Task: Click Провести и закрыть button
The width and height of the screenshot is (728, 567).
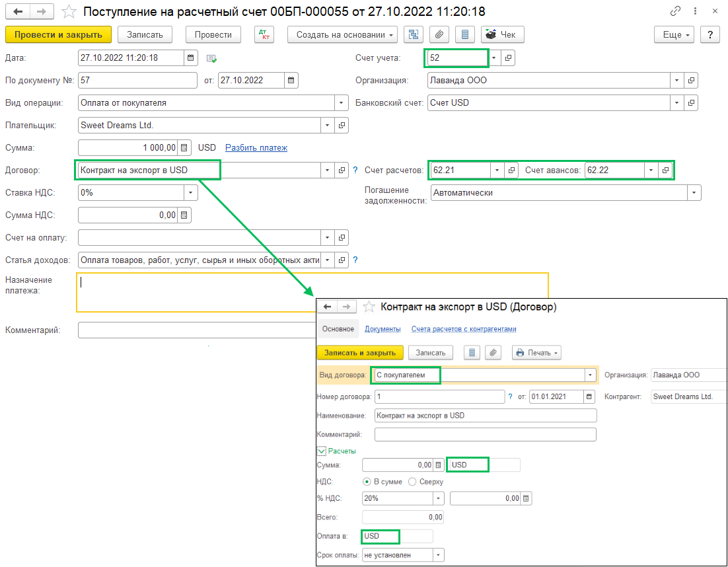Action: (x=59, y=34)
